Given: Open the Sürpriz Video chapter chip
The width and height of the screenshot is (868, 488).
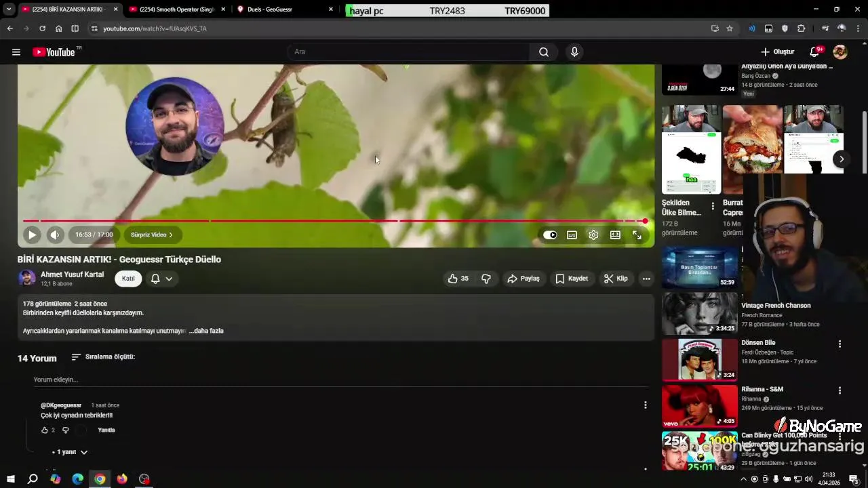Looking at the screenshot, I should (x=152, y=235).
